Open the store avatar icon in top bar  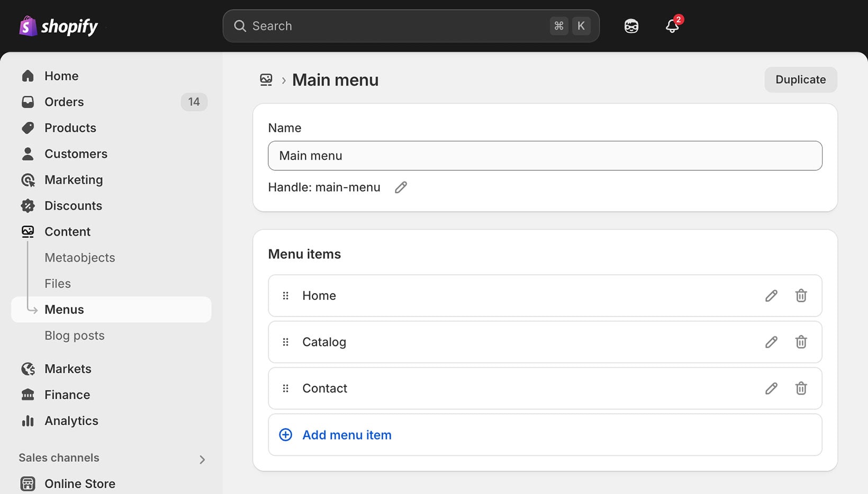tap(631, 26)
